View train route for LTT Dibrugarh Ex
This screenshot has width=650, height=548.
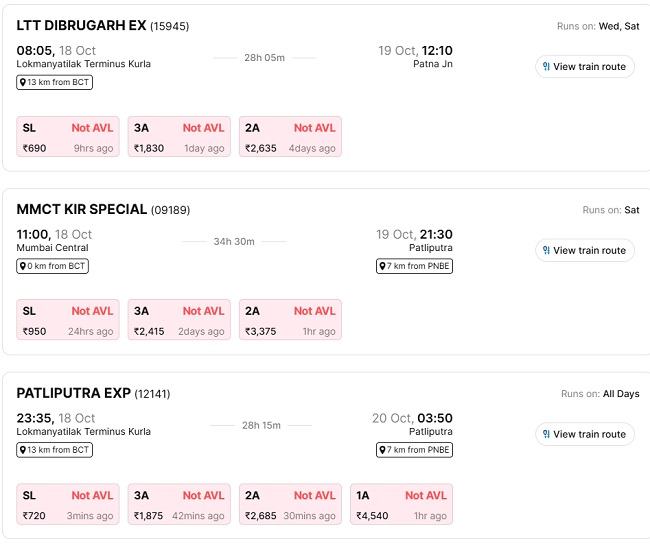(x=589, y=67)
